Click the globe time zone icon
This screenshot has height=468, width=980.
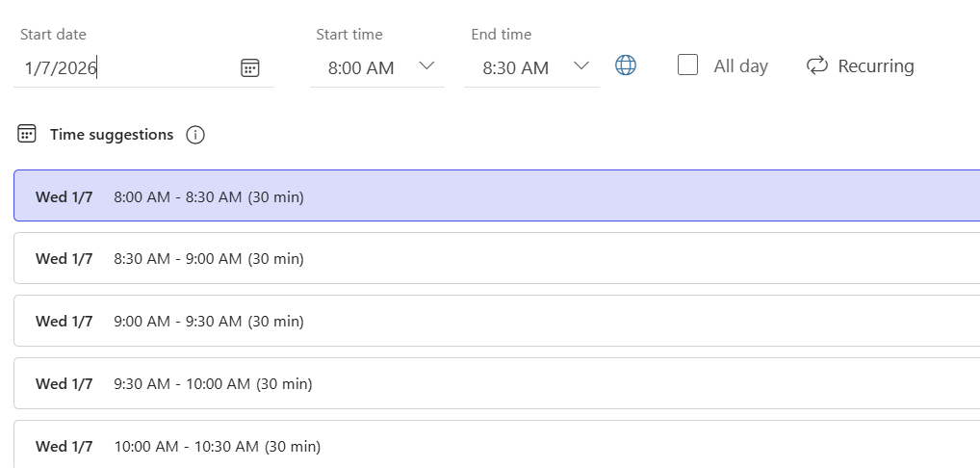pos(626,65)
